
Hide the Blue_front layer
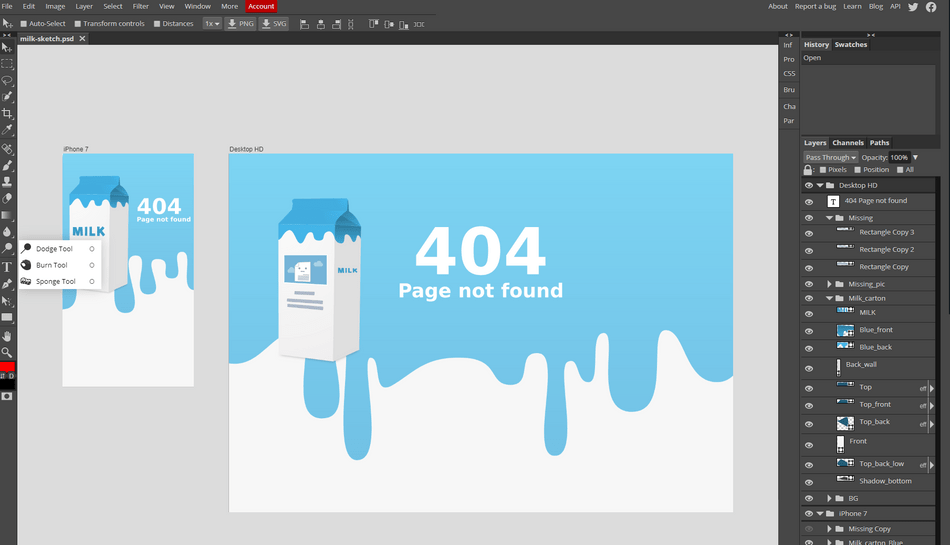pyautogui.click(x=809, y=331)
